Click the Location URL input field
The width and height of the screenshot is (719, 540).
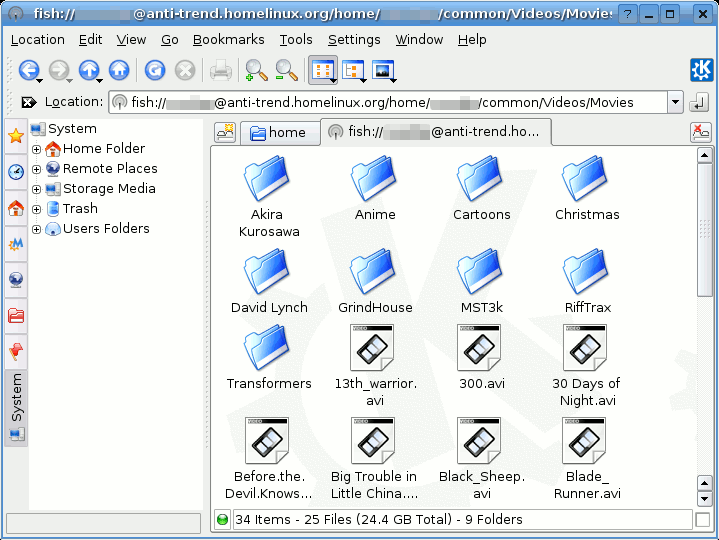(x=387, y=102)
